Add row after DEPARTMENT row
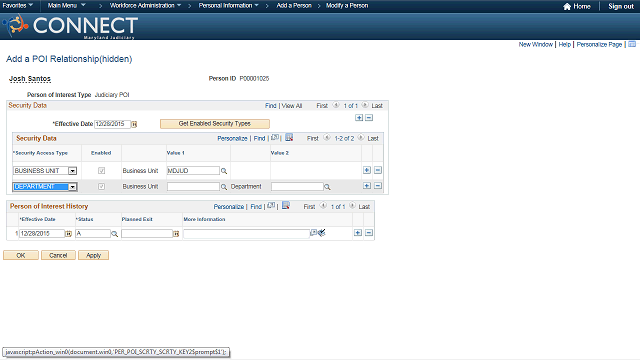This screenshot has height=360, width=640. 367,186
